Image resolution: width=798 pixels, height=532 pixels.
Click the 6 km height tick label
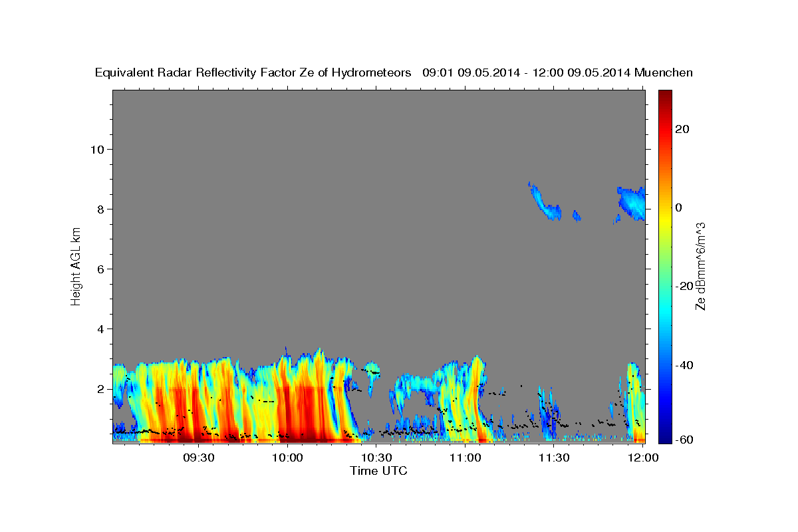pyautogui.click(x=100, y=269)
